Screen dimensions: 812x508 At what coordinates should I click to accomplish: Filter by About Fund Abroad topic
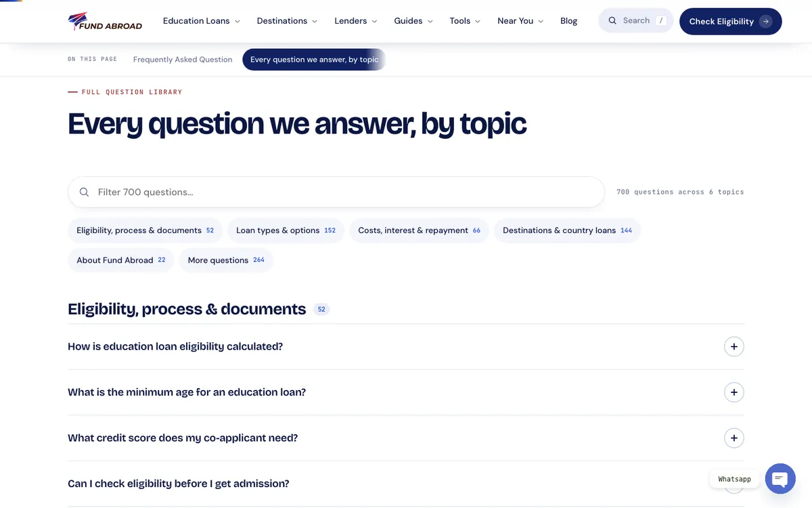(x=120, y=260)
